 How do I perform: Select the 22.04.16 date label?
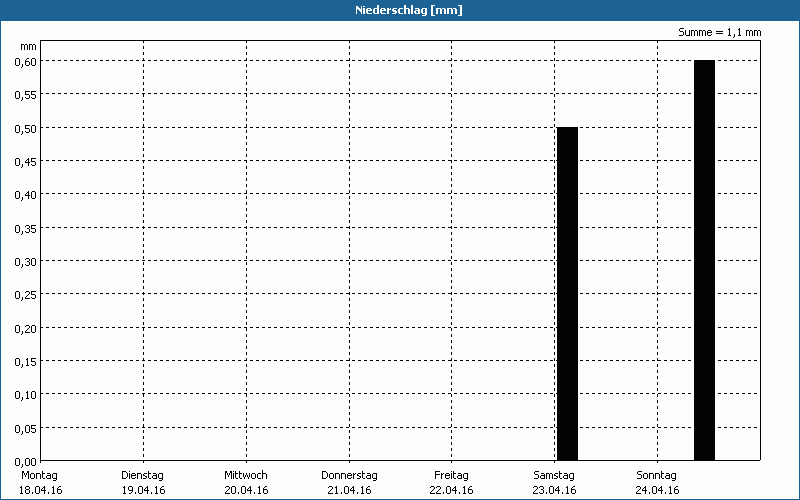pyautogui.click(x=452, y=491)
